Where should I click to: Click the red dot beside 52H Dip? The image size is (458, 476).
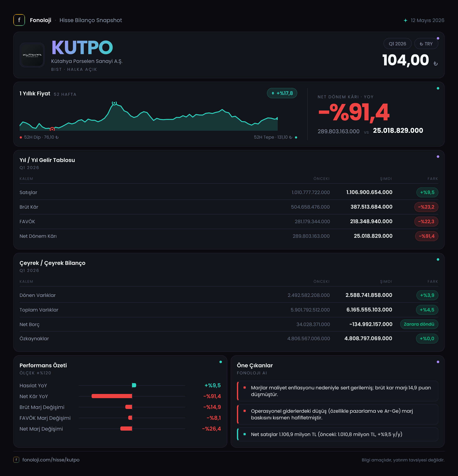[x=21, y=137]
